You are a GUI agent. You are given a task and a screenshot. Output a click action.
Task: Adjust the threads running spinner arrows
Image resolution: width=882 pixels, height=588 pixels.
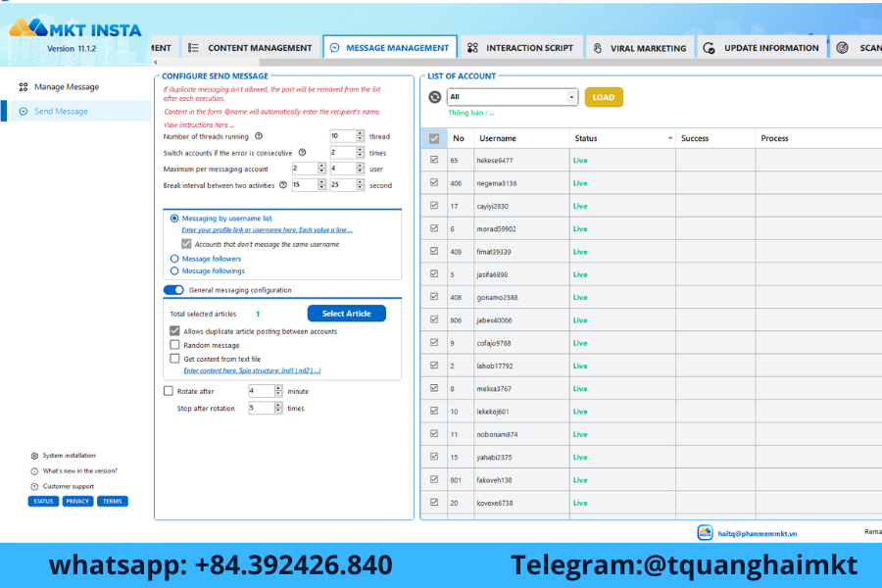(360, 135)
